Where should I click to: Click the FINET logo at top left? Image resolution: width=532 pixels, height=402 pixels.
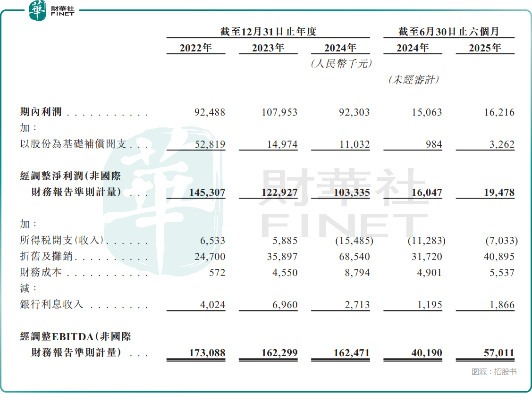coord(51,11)
